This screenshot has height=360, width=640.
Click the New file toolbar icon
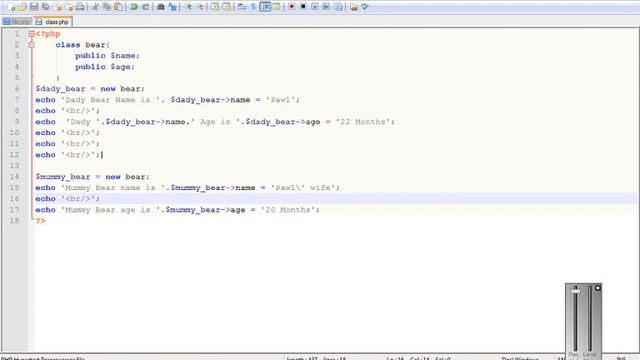pos(11,7)
